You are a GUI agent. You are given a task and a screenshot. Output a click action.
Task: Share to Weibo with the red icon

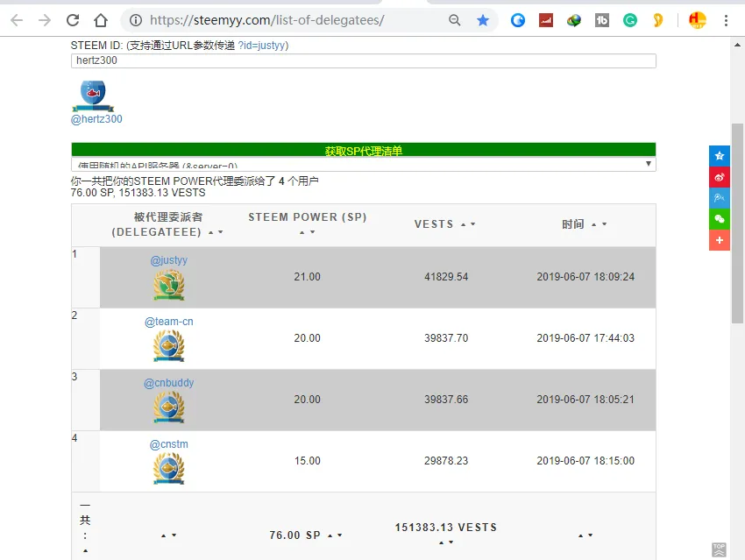(720, 177)
